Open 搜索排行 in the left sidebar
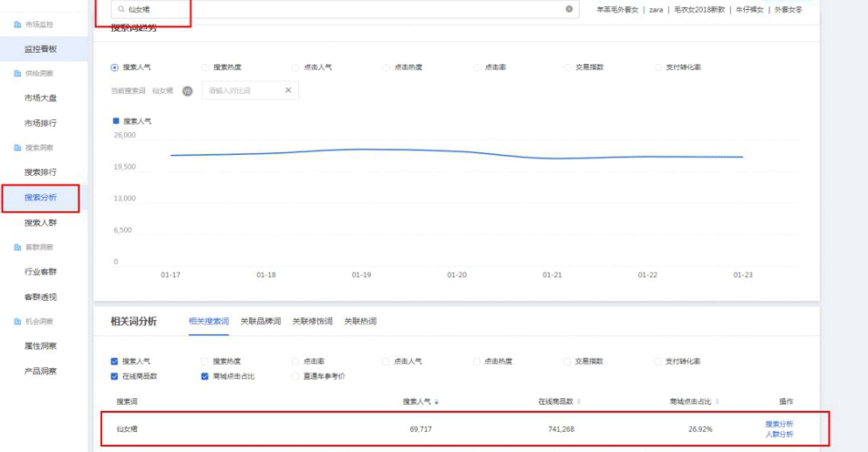This screenshot has height=452, width=868. pos(40,171)
